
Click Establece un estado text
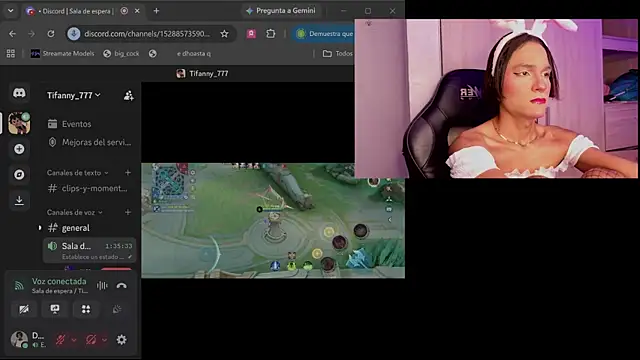pos(93,257)
